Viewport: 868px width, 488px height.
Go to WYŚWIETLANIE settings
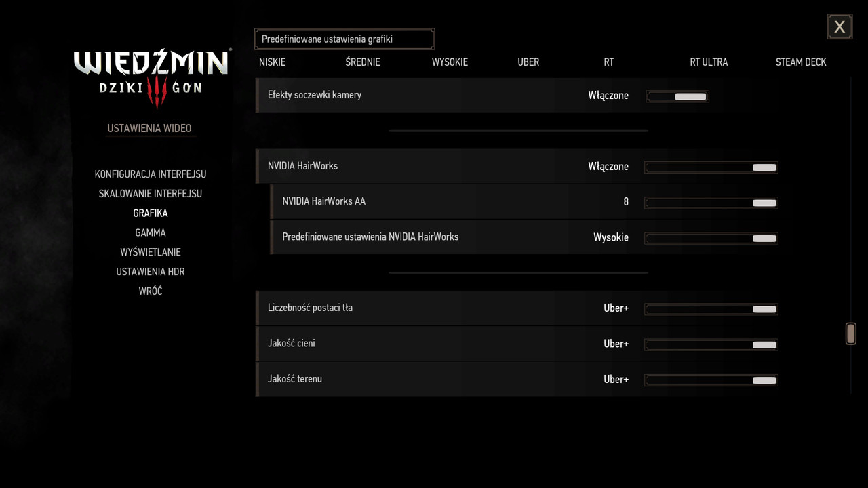click(x=151, y=252)
